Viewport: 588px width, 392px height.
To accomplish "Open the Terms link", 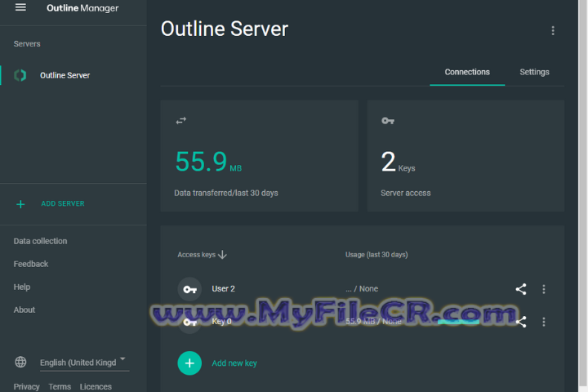I will coord(60,386).
